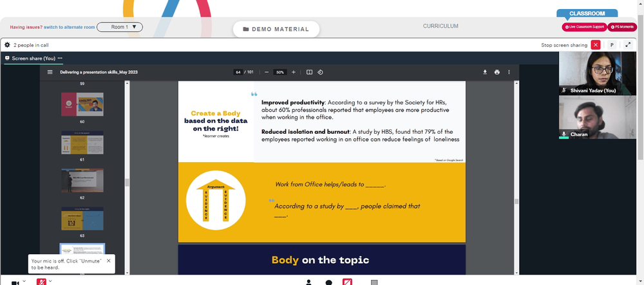
Task: Open slide thumbnail 62
Action: (x=82, y=180)
